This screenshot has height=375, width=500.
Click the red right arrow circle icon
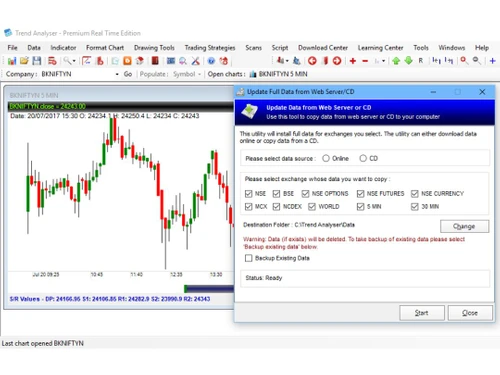(x=337, y=61)
